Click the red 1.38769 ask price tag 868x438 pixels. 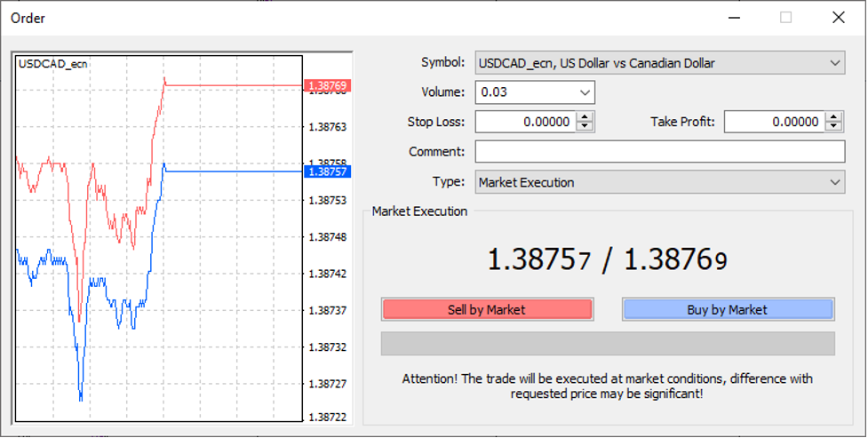pos(328,86)
